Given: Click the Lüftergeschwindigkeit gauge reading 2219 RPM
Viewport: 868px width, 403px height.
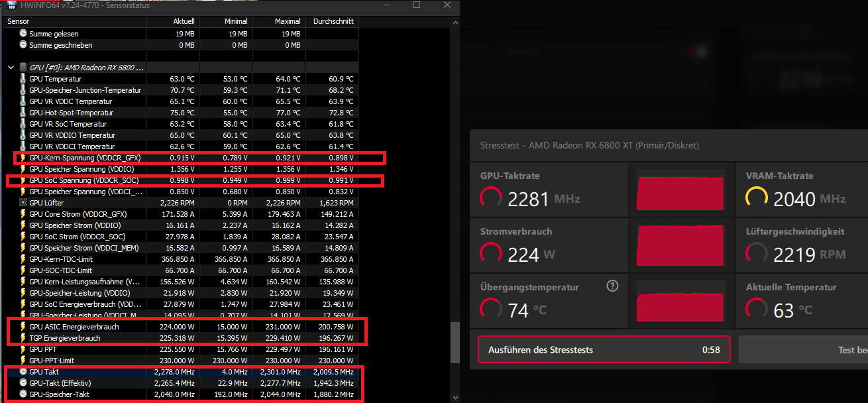Looking at the screenshot, I should point(757,253).
